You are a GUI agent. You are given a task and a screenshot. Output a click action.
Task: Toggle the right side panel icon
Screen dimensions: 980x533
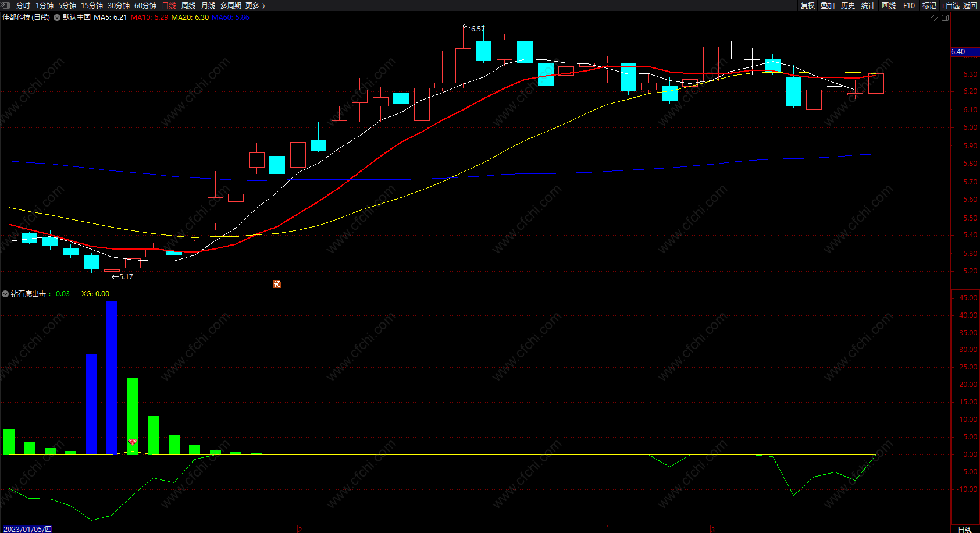[x=945, y=17]
